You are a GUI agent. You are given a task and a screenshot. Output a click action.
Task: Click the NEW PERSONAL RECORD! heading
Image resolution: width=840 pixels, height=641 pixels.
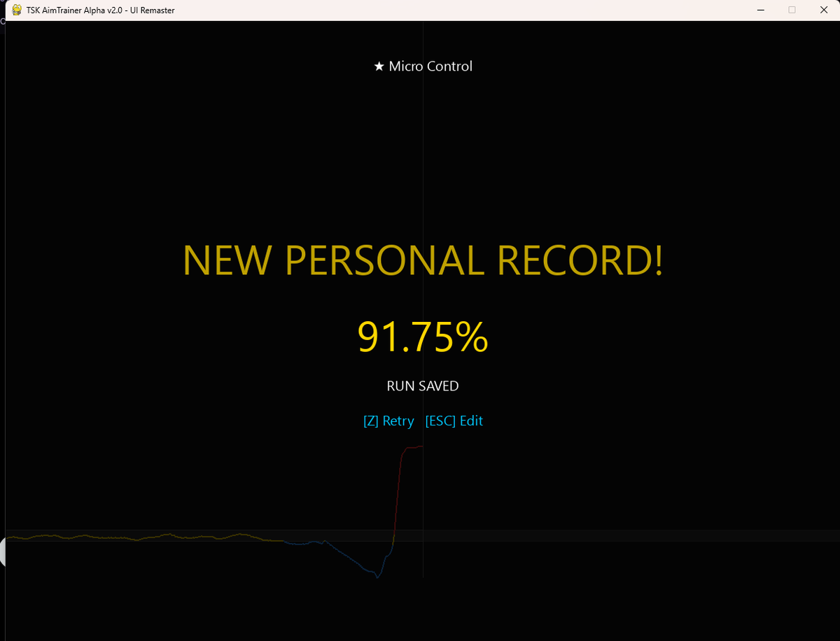[423, 260]
